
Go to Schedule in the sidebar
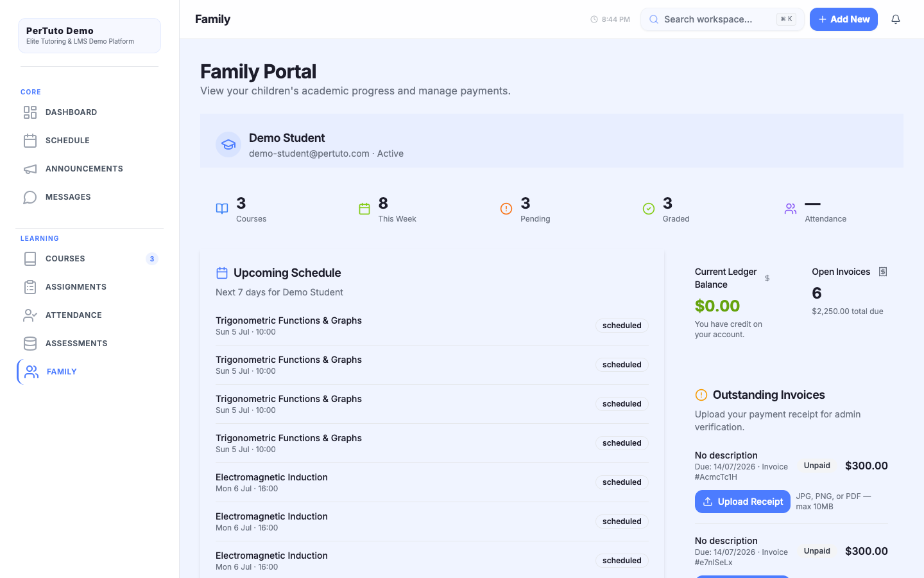(90, 141)
